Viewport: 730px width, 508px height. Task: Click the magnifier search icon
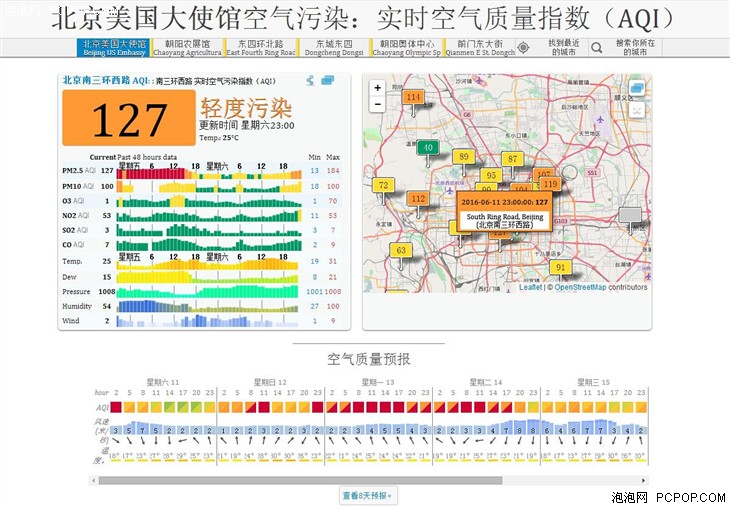[596, 47]
